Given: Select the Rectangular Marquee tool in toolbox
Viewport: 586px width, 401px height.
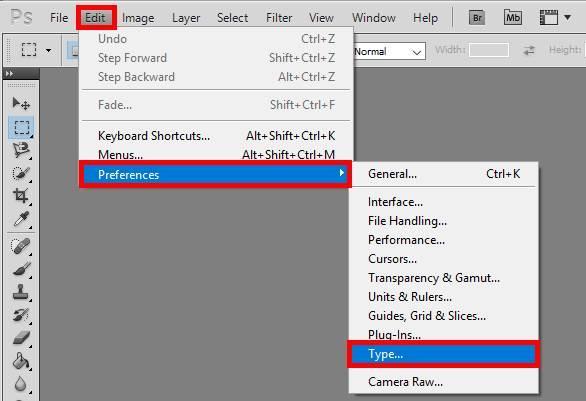Looking at the screenshot, I should (21, 127).
